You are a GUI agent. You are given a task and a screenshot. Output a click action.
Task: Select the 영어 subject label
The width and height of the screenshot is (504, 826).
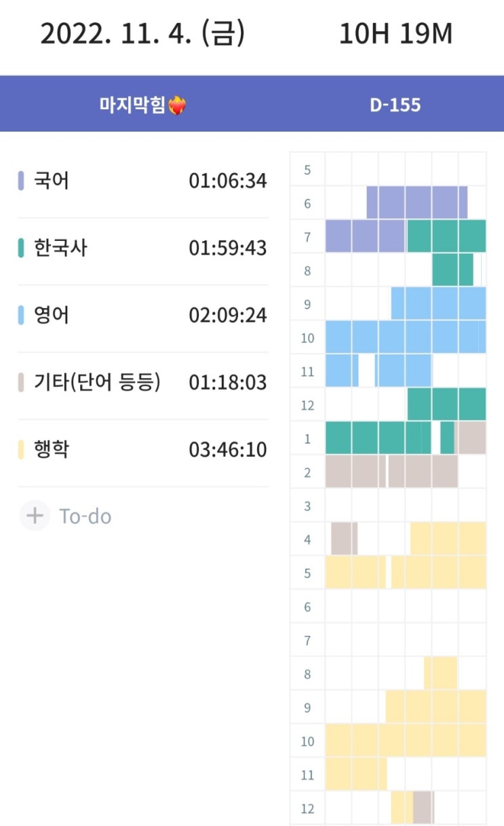[x=52, y=316]
